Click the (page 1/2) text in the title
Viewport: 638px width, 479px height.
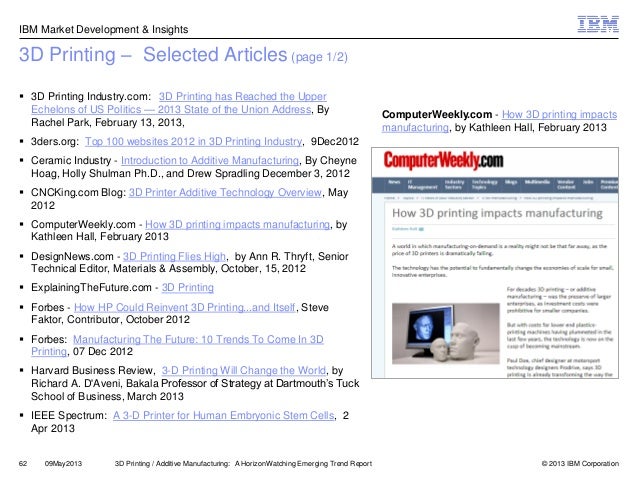[x=319, y=57]
